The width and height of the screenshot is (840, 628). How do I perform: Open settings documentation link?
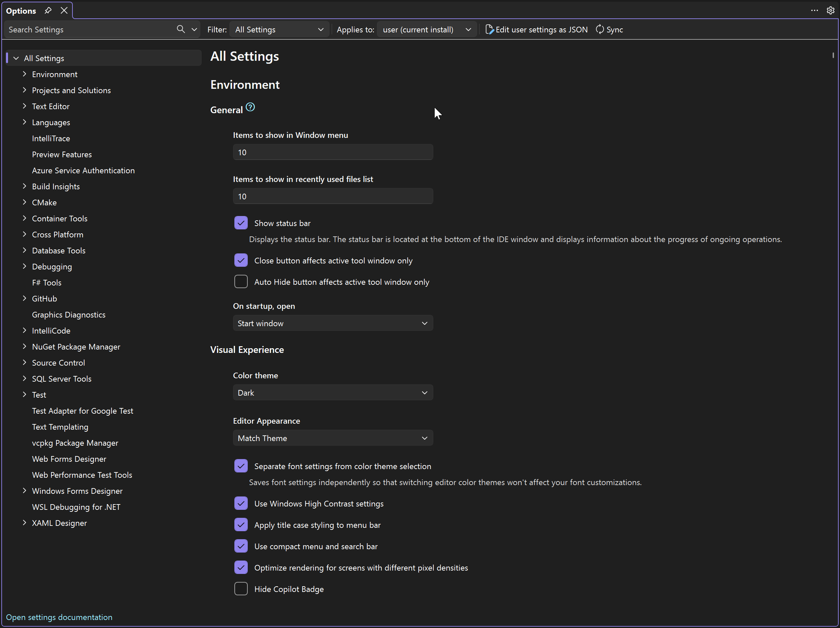click(59, 617)
